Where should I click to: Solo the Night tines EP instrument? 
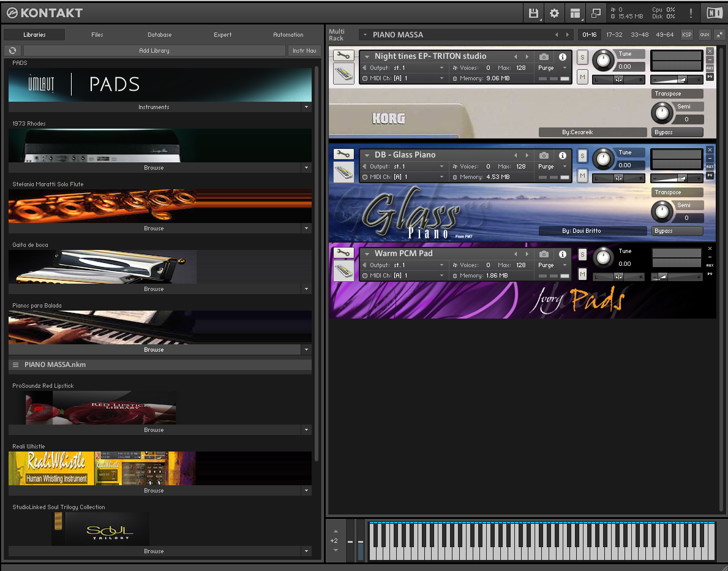pyautogui.click(x=583, y=58)
